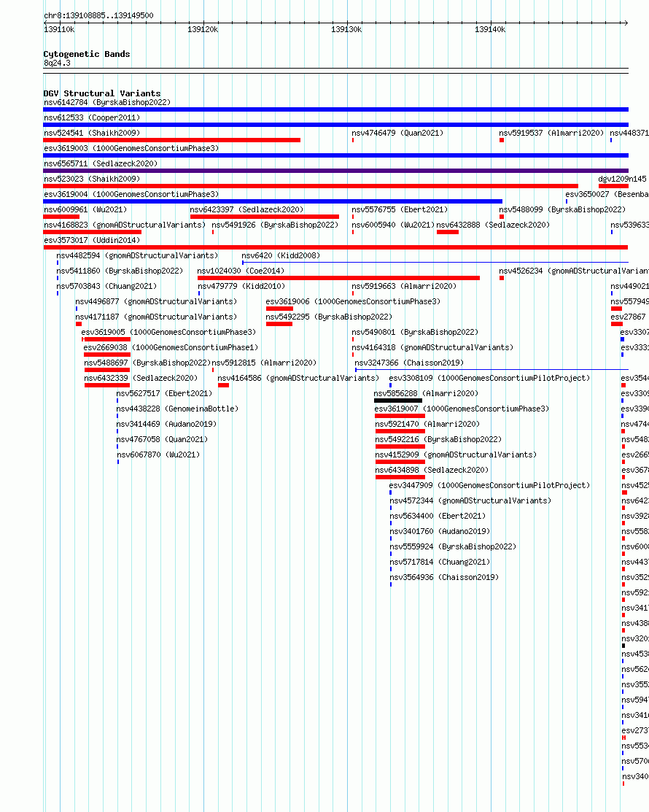Select nsv5492216 (ByrskaBishop2022) label
This screenshot has height=812, width=649.
click(438, 440)
